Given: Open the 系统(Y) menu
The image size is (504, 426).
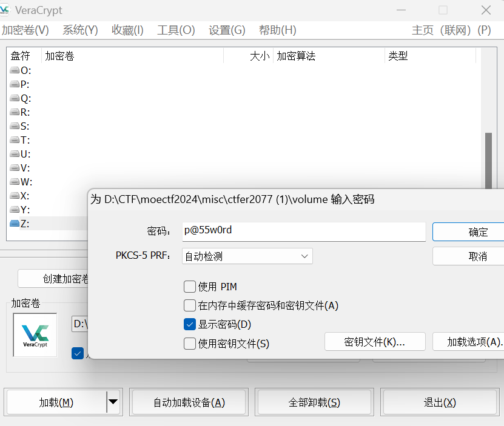Looking at the screenshot, I should [80, 30].
